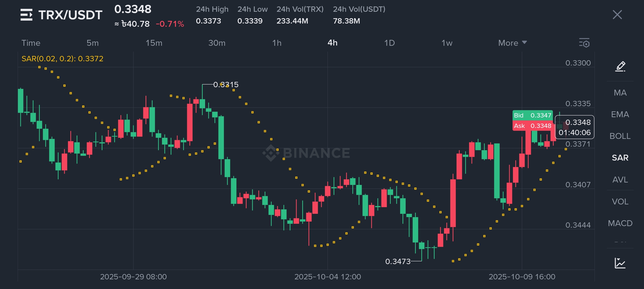Disable the active SAR indicator
644x289 pixels.
pos(620,158)
